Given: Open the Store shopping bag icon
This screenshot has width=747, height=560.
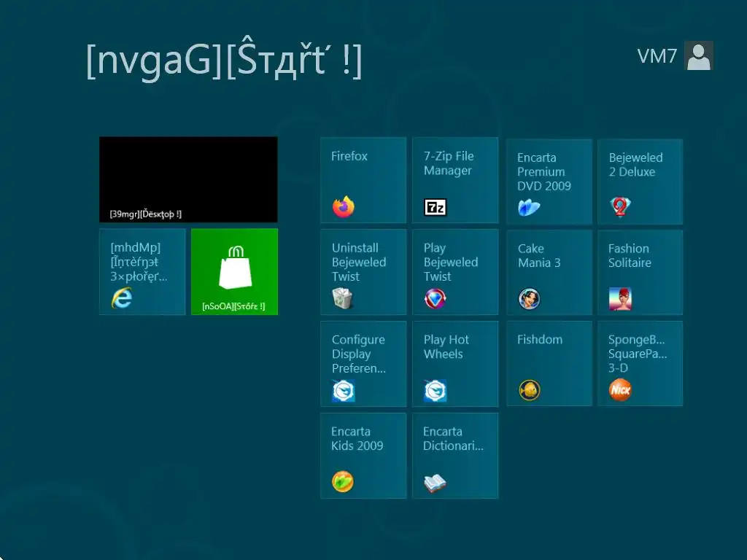Looking at the screenshot, I should [236, 267].
